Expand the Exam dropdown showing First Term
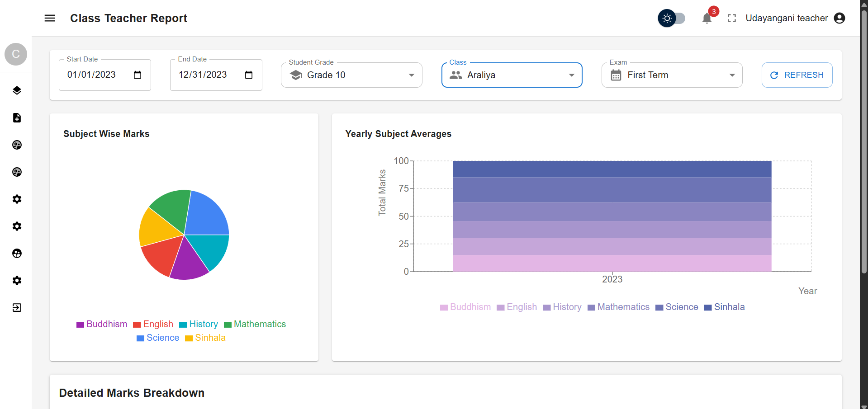This screenshot has height=409, width=868. coord(672,75)
